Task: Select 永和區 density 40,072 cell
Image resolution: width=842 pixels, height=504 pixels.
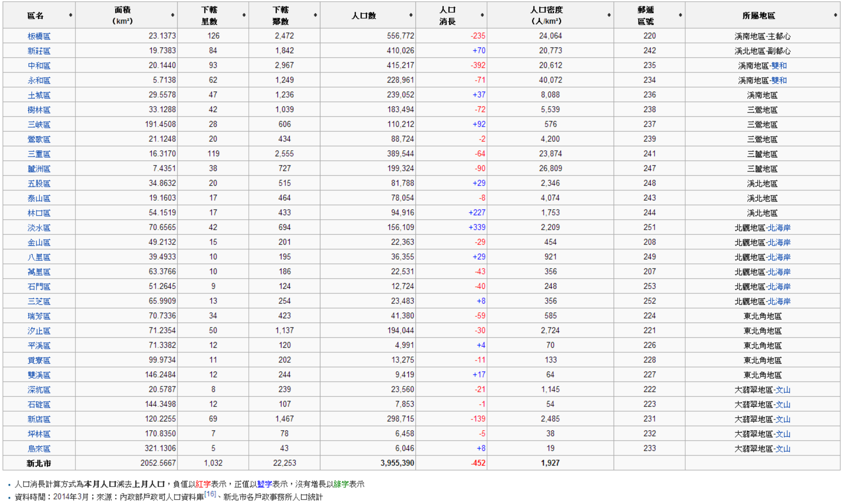Action: 550,80
